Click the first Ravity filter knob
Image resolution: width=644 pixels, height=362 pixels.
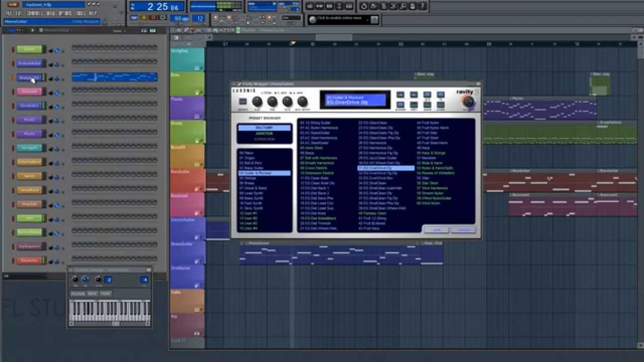coord(257,102)
